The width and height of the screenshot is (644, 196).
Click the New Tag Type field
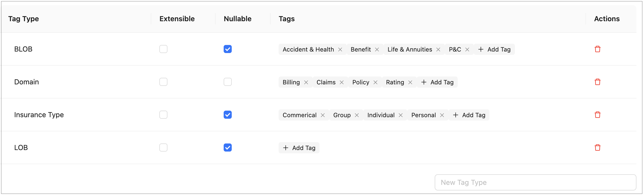coord(535,182)
